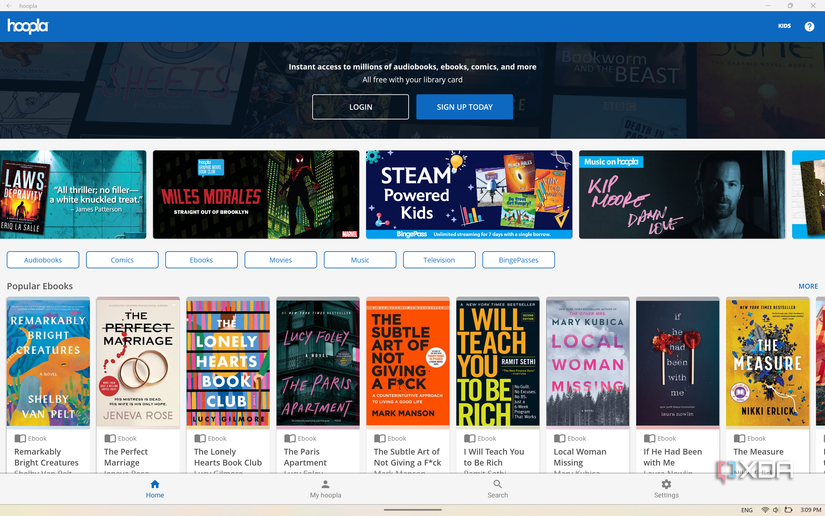Click Ebook icon under Remarkably Bright Creatures

(20, 438)
